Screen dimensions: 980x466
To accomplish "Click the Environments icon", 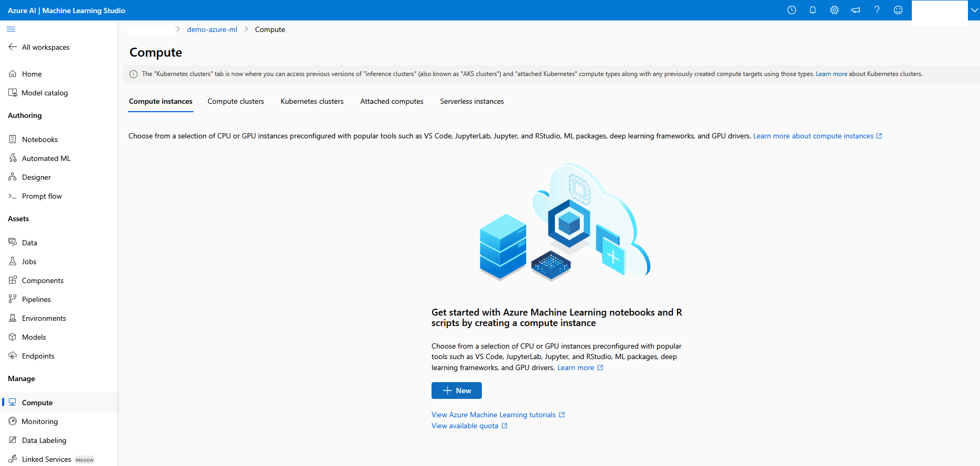I will (13, 318).
